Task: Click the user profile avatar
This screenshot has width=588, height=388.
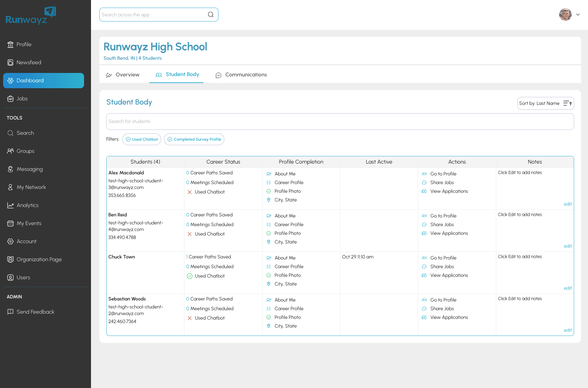Action: 565,15
